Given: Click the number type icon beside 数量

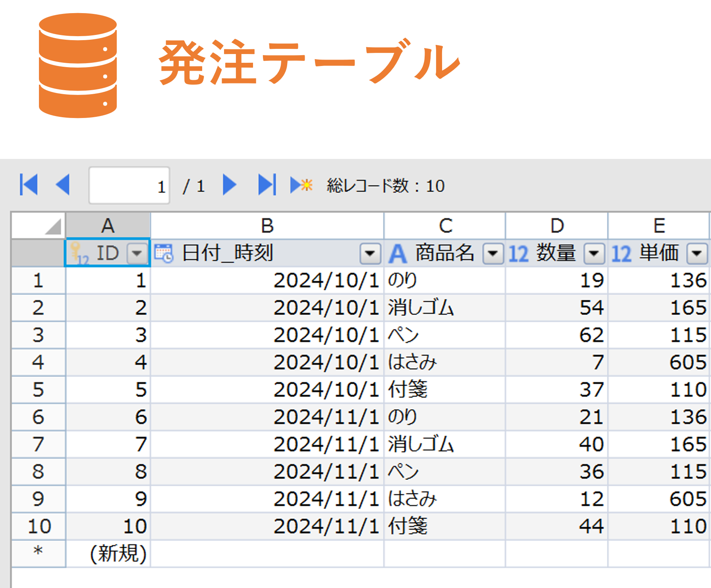Looking at the screenshot, I should point(519,254).
